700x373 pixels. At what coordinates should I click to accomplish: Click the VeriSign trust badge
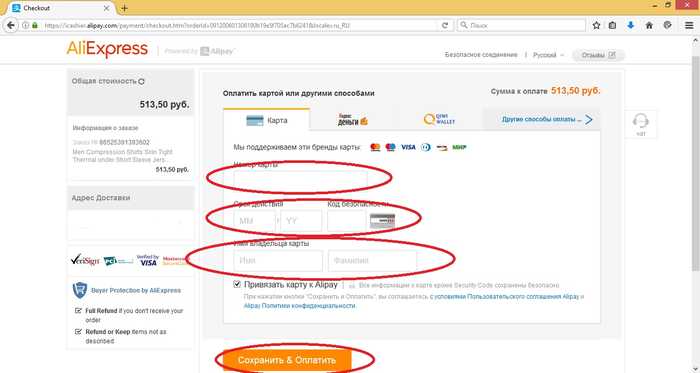tap(85, 260)
